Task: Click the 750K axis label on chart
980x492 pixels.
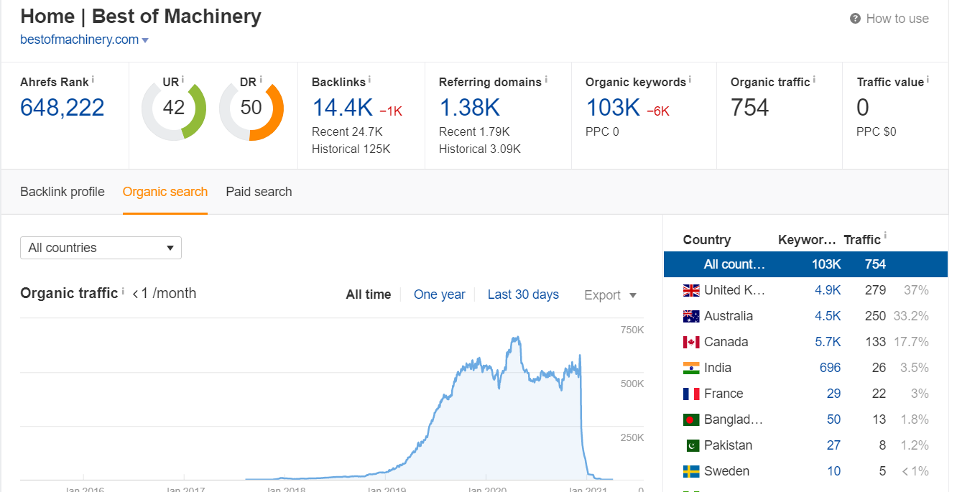Action: click(x=632, y=330)
